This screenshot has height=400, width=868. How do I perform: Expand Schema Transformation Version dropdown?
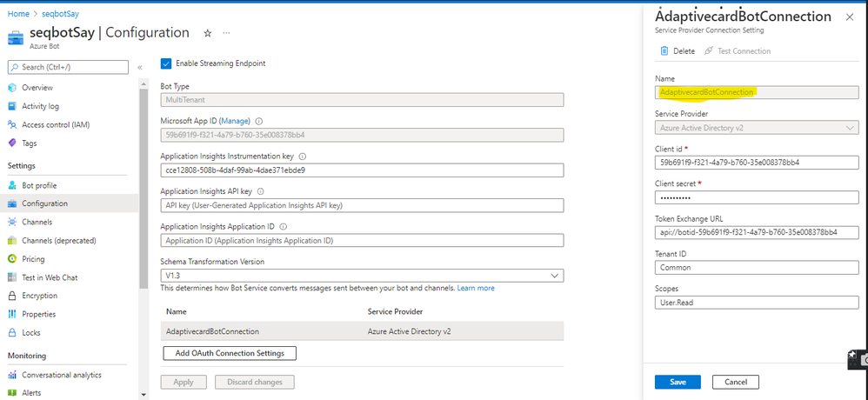pyautogui.click(x=555, y=276)
